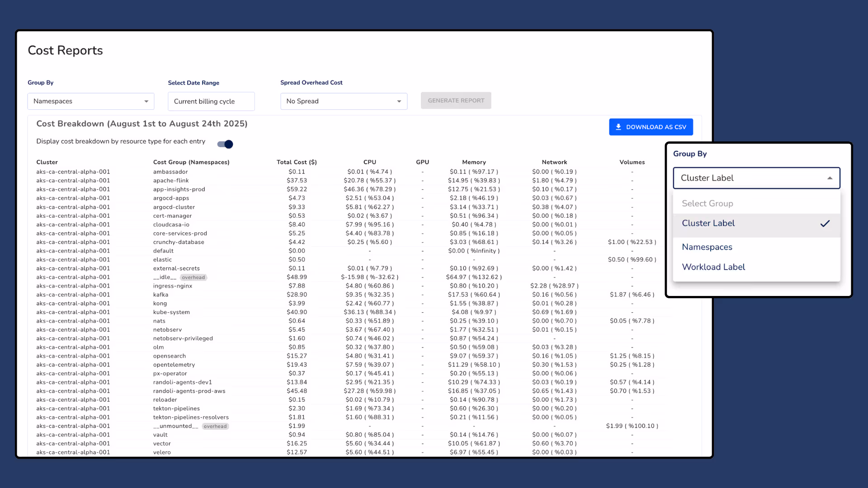Click the GPU column header
The image size is (868, 488).
[x=423, y=162]
